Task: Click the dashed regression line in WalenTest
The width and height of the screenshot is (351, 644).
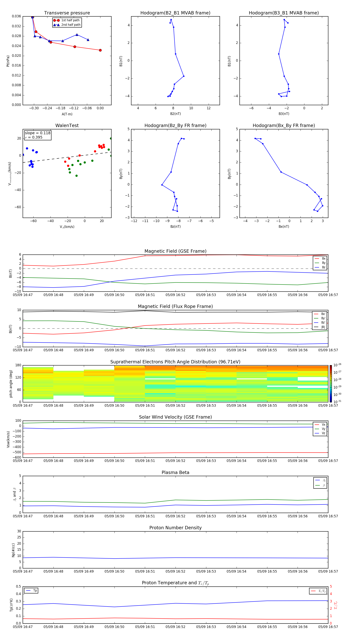Action: (x=67, y=157)
